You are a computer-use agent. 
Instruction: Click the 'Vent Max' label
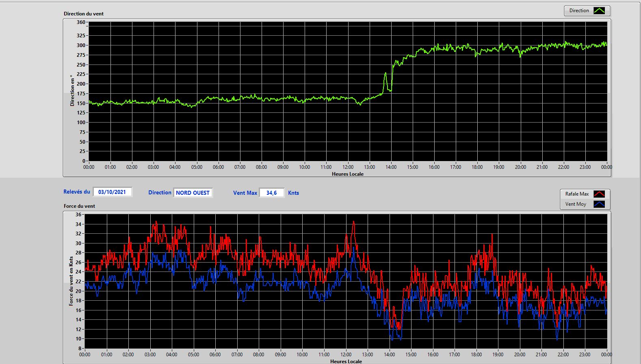245,193
